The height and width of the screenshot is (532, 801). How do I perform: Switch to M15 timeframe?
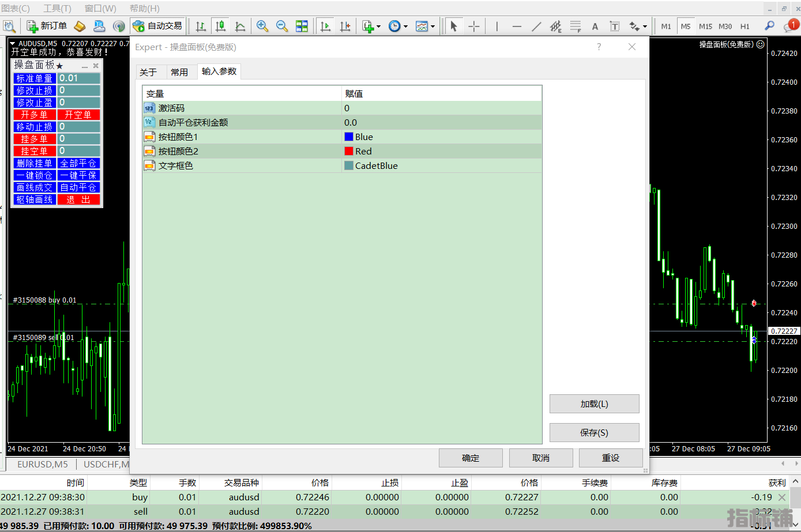click(705, 26)
